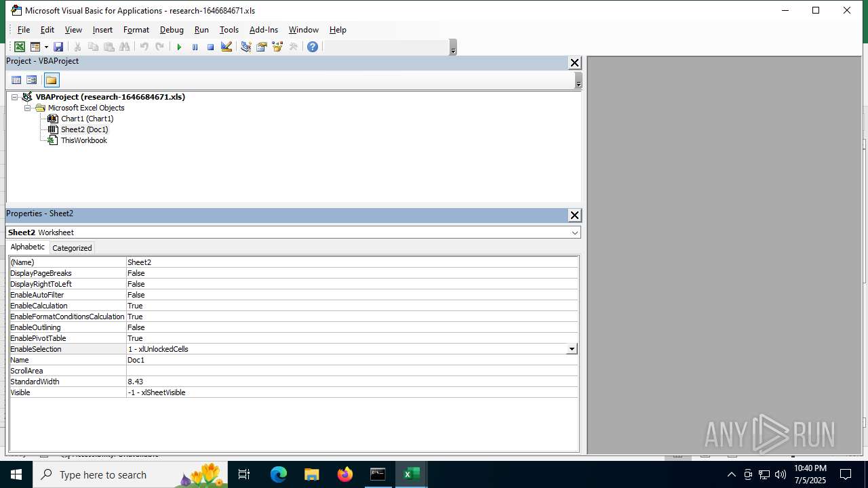Image resolution: width=868 pixels, height=488 pixels.
Task: Select VBAProject (research-1646684671.xls) in tree
Action: (110, 97)
